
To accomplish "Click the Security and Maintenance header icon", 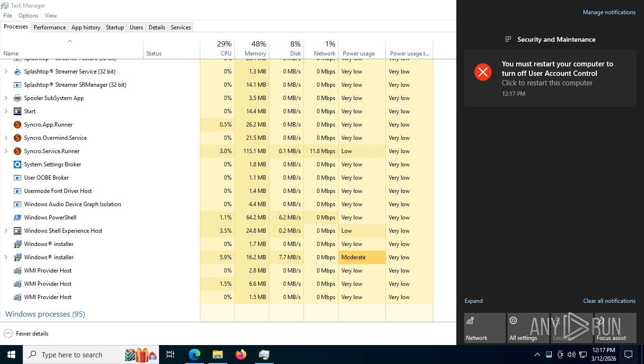I will (x=508, y=39).
